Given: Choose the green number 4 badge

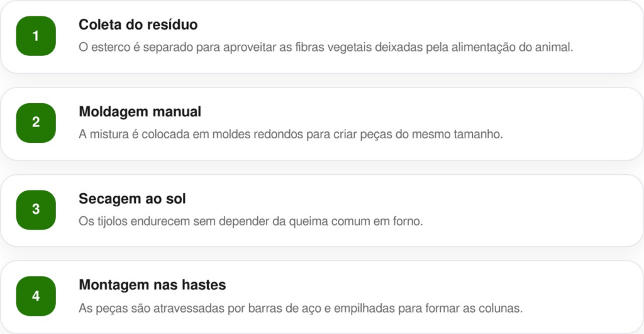Looking at the screenshot, I should click(x=36, y=296).
